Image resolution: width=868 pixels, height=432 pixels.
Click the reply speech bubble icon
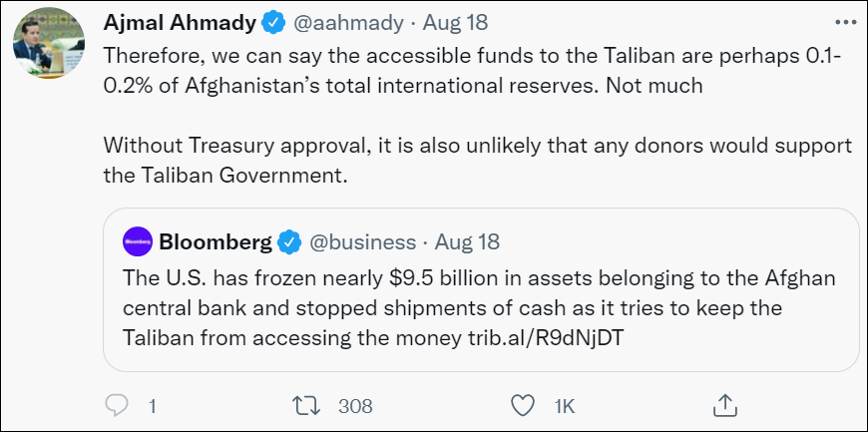tap(118, 405)
